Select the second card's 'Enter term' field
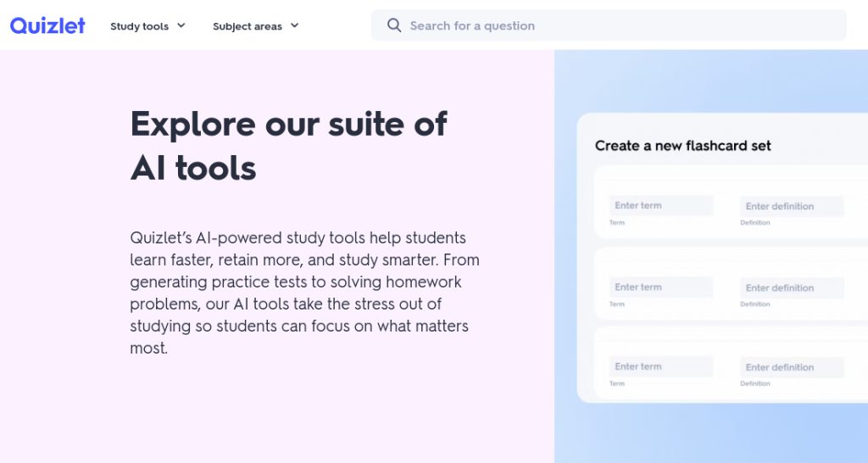 pyautogui.click(x=660, y=287)
